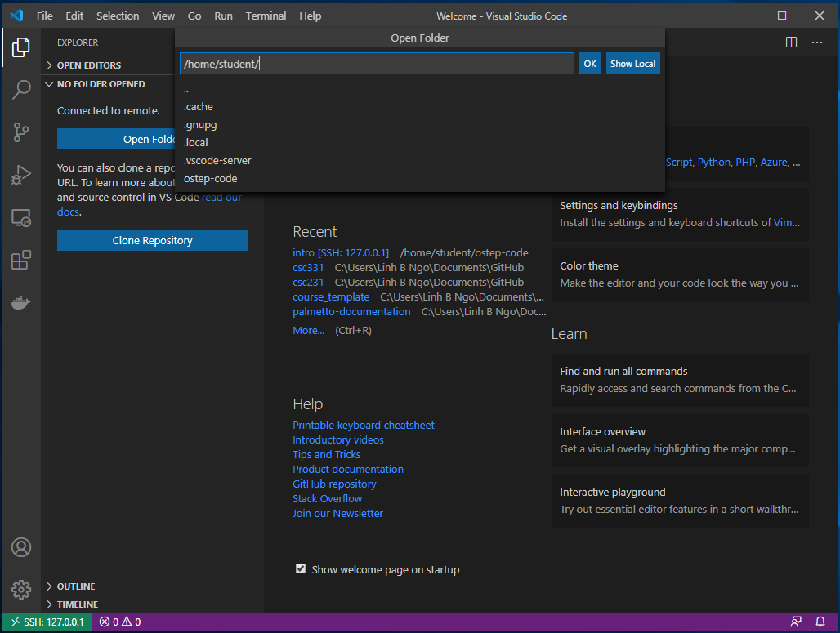Click the feedback icon in status bar

(x=796, y=622)
